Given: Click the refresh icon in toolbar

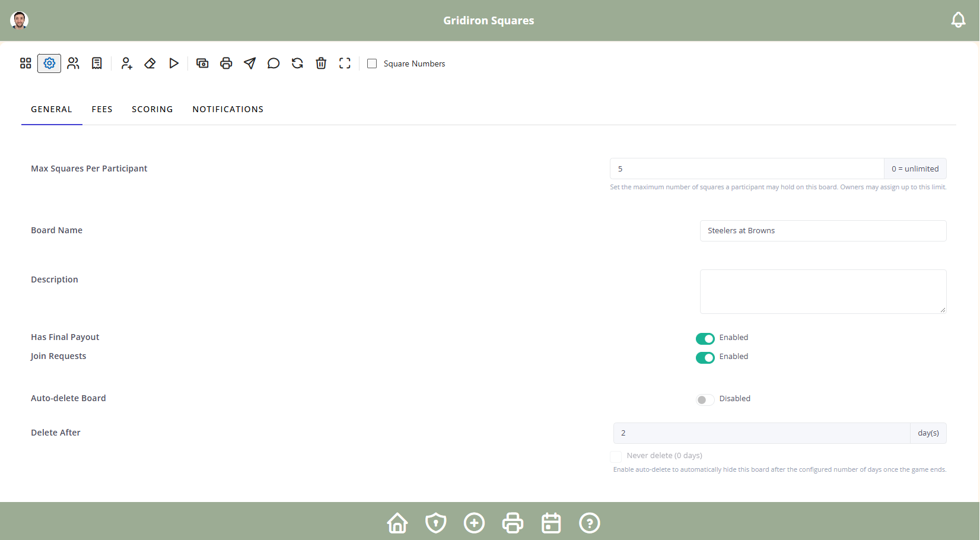Looking at the screenshot, I should click(297, 63).
